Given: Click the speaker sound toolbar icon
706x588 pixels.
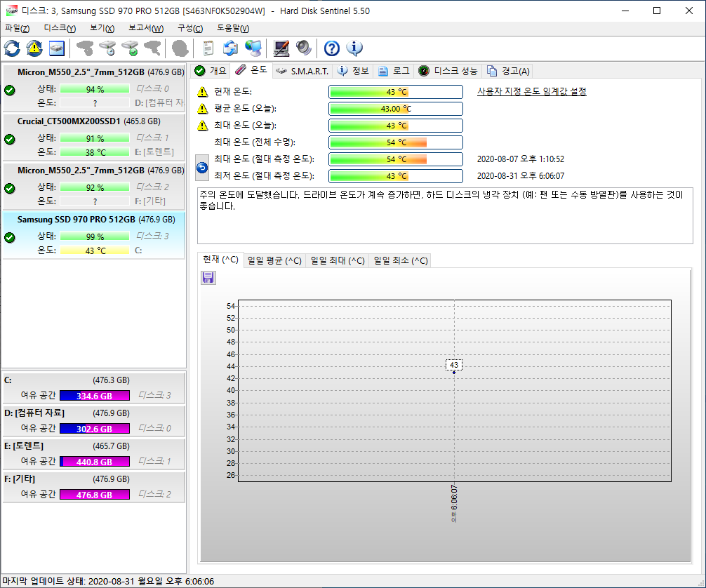Looking at the screenshot, I should pos(304,48).
